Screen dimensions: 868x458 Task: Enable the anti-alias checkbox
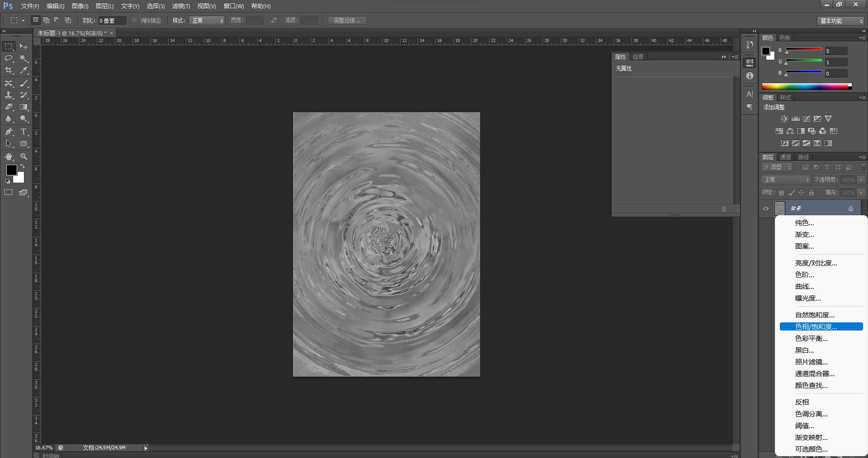pyautogui.click(x=134, y=20)
